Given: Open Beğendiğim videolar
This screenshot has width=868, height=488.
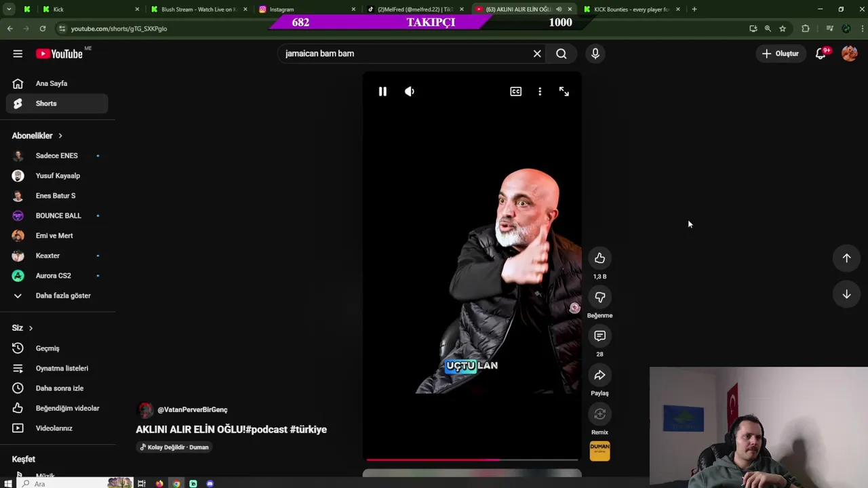Looking at the screenshot, I should tap(58, 408).
